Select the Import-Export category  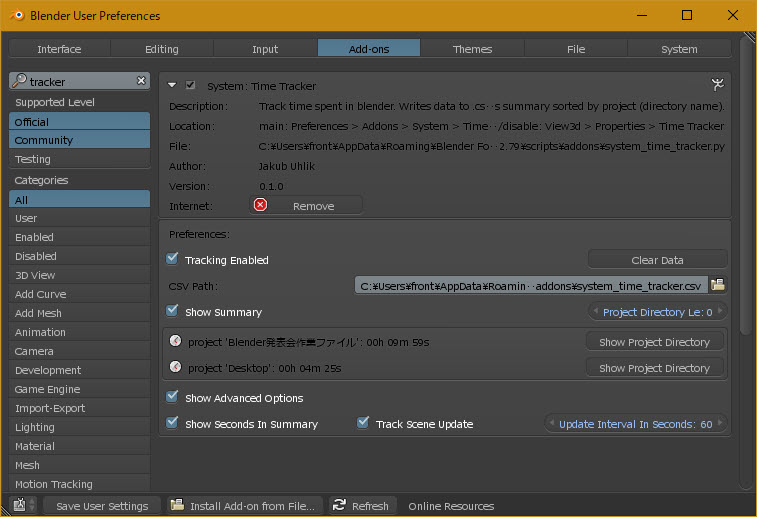(x=80, y=408)
